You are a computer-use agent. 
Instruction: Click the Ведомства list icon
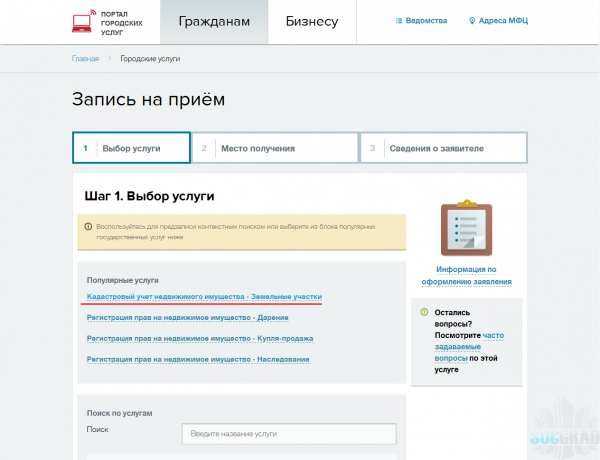tap(400, 21)
